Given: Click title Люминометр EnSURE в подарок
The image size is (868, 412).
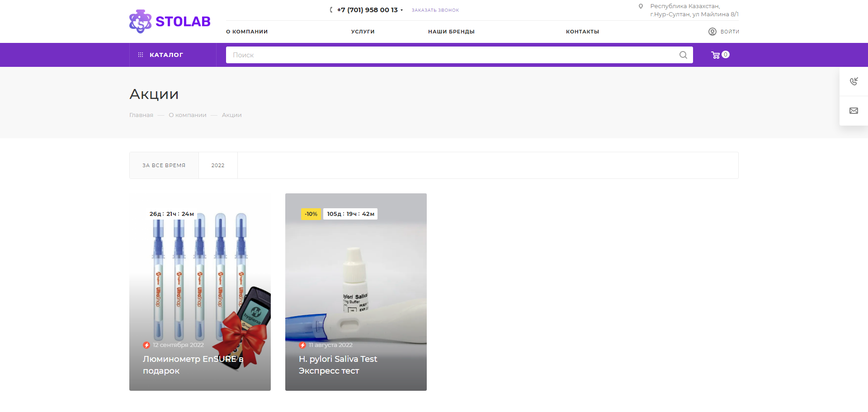Looking at the screenshot, I should click(x=193, y=365).
